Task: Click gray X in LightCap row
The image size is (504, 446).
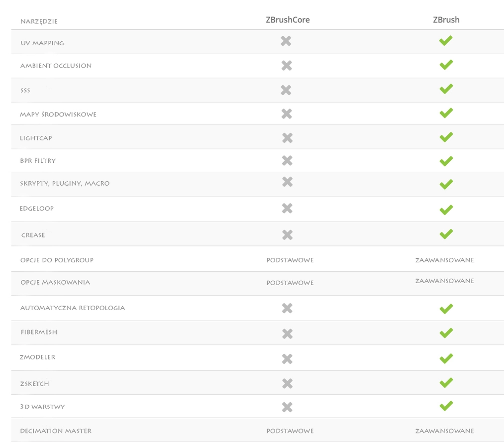Action: (287, 138)
